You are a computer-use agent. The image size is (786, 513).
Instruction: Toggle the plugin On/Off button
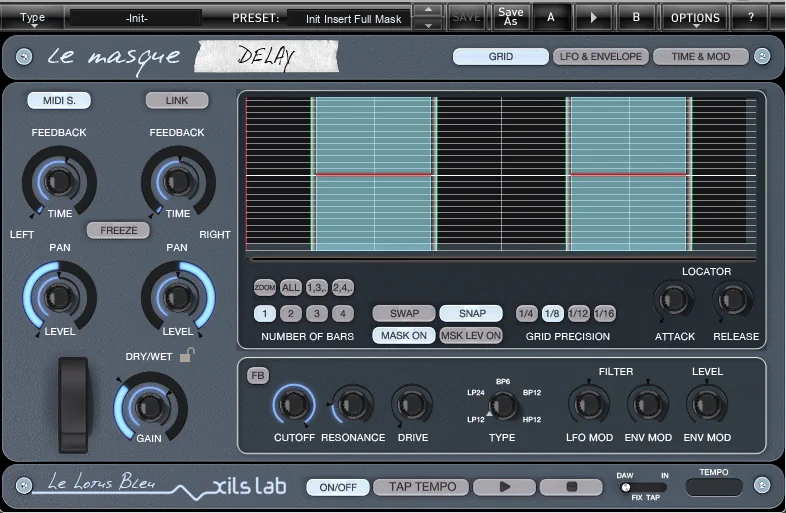point(338,487)
